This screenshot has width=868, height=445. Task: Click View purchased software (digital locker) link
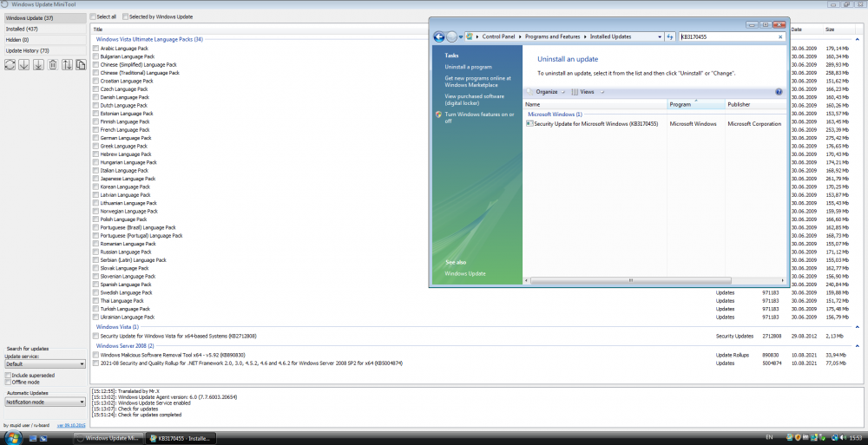tap(475, 100)
